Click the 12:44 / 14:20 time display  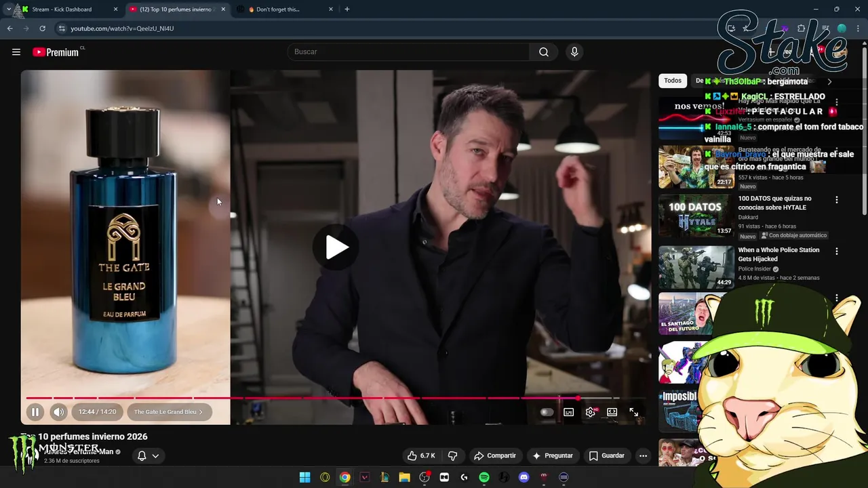pyautogui.click(x=97, y=411)
